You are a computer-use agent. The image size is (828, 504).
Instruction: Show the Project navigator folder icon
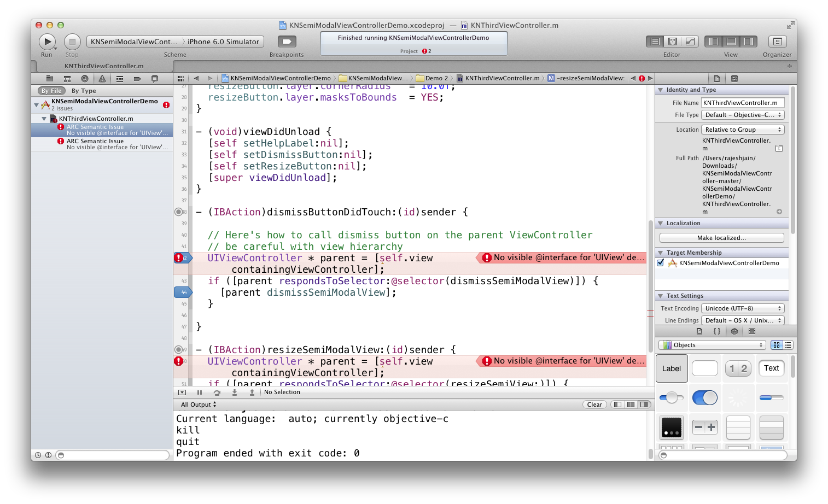pos(50,79)
